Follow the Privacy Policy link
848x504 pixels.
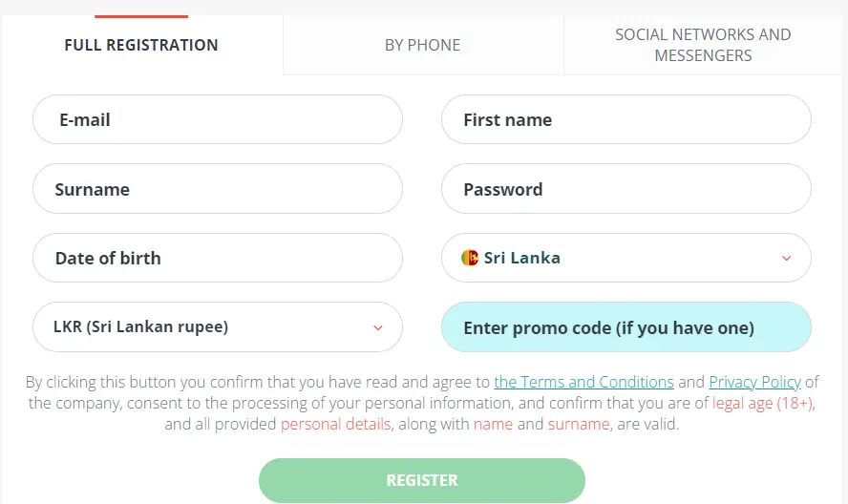tap(754, 382)
